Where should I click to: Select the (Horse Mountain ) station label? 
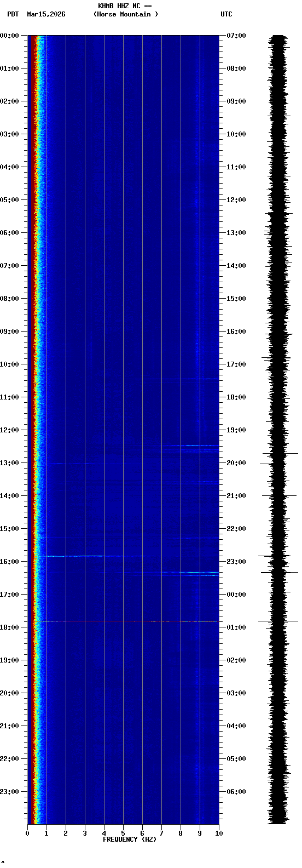click(126, 14)
